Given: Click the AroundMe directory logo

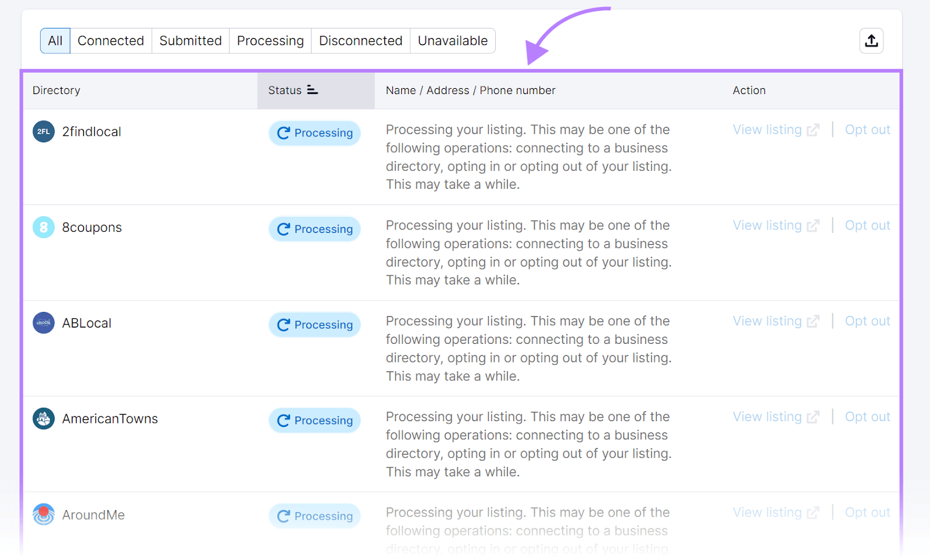Looking at the screenshot, I should pos(44,514).
